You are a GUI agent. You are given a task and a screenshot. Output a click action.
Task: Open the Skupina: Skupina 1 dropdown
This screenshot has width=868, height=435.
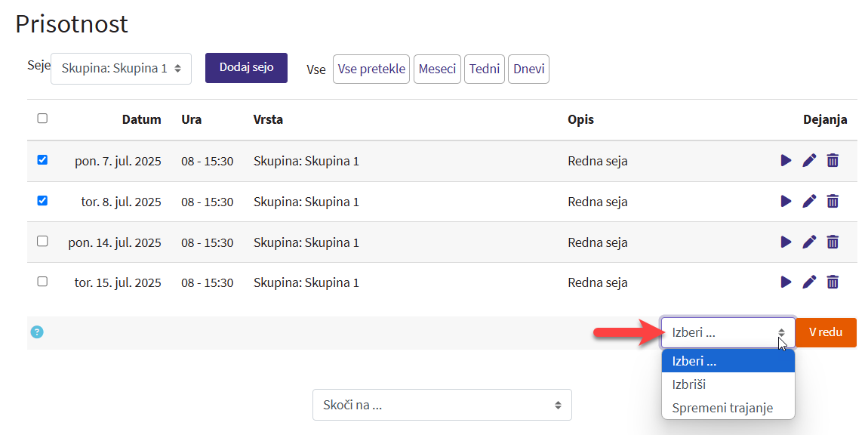point(121,69)
